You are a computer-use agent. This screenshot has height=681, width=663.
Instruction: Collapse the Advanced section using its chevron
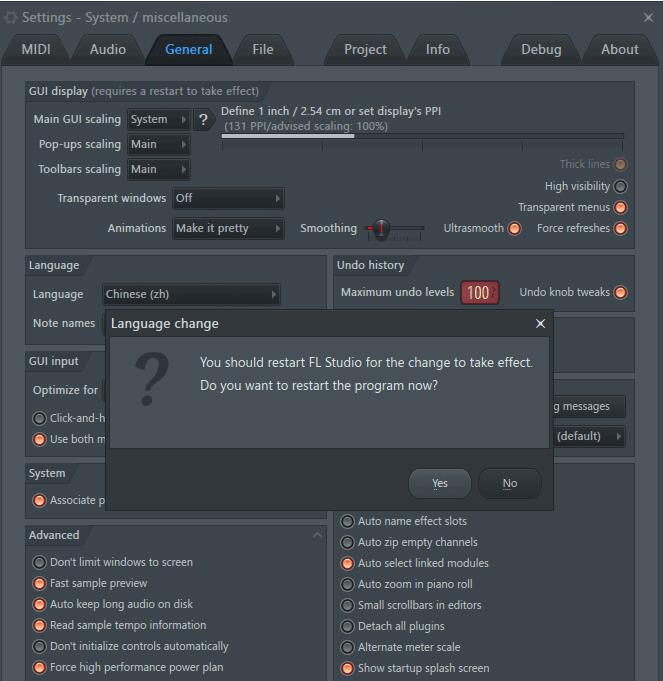point(317,535)
